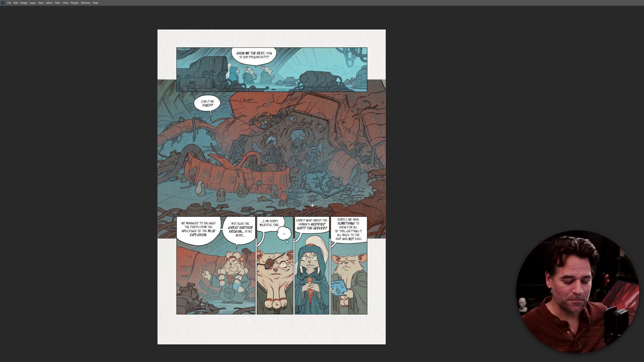Click the 'Show me the rest' speech bubble

pyautogui.click(x=254, y=56)
